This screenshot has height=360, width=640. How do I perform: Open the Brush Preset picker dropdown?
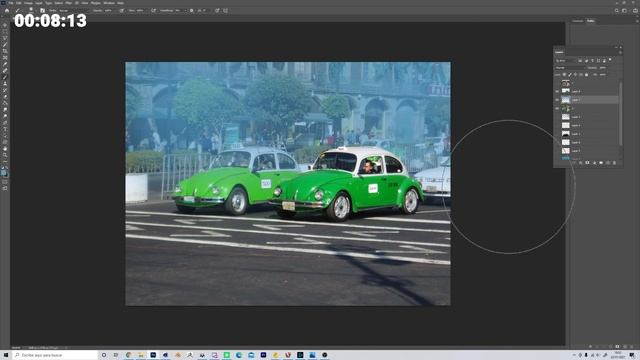31,10
